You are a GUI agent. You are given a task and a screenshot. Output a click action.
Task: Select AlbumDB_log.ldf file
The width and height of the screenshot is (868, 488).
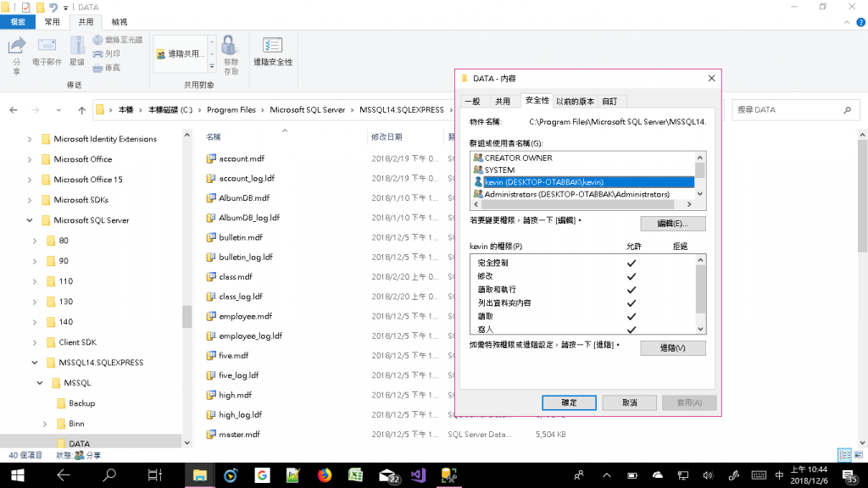pos(249,218)
